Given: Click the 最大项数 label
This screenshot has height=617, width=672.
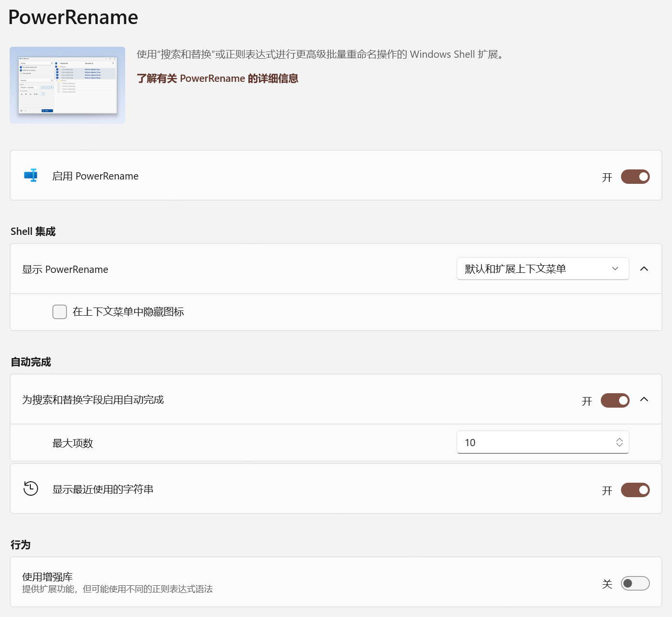Looking at the screenshot, I should 73,443.
